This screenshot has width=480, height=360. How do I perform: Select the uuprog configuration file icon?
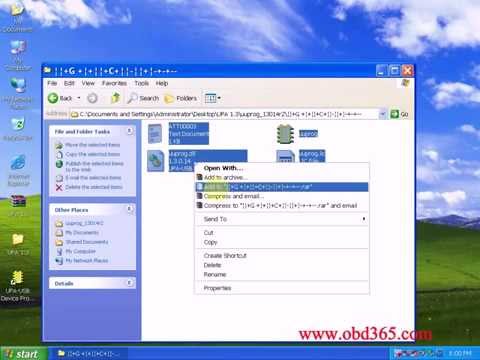pyautogui.click(x=285, y=156)
